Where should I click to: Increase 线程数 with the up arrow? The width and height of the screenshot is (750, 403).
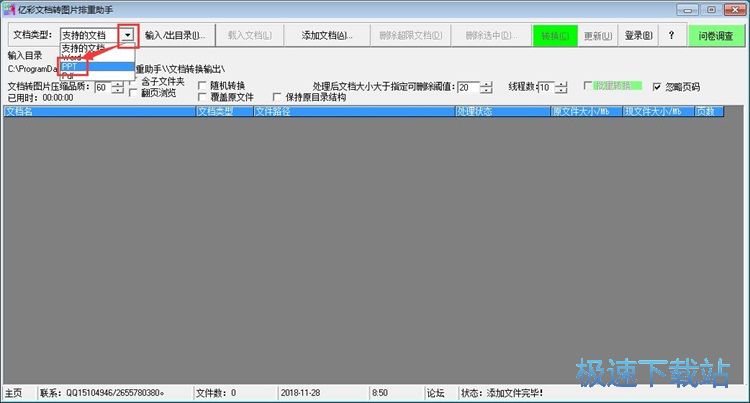[x=561, y=85]
